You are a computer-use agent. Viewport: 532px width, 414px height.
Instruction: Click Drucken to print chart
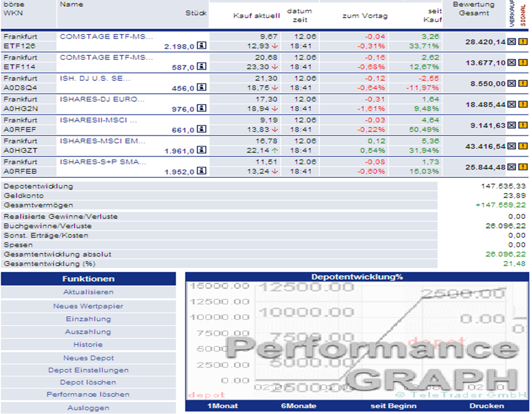(x=487, y=406)
